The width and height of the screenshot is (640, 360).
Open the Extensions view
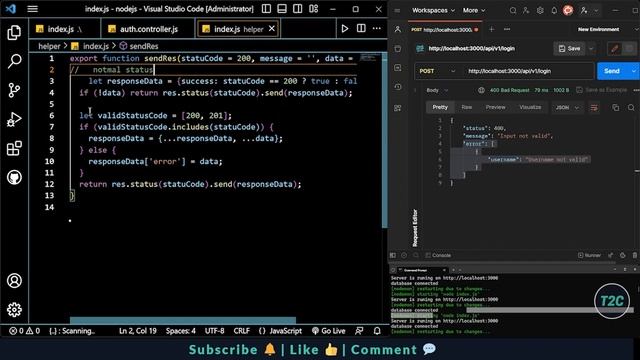(14, 149)
